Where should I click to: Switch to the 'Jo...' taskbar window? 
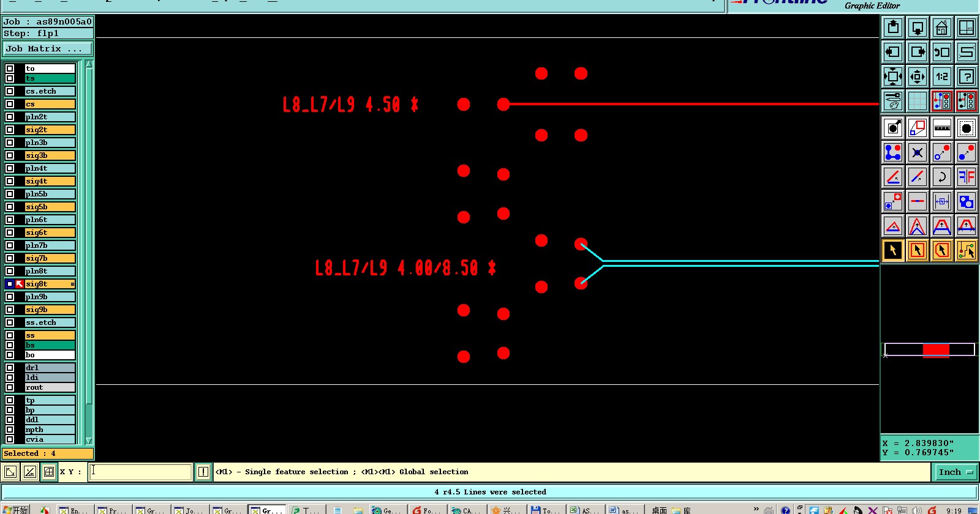coord(188,509)
